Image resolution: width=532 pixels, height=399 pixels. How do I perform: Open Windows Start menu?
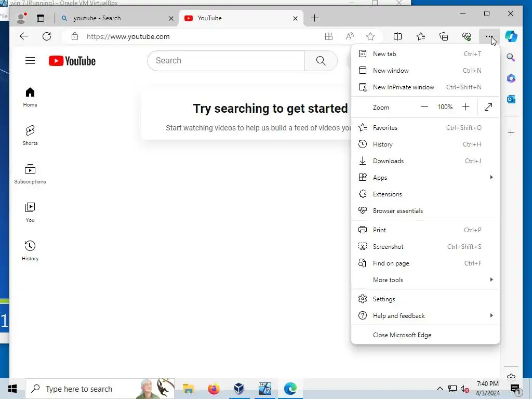12,389
